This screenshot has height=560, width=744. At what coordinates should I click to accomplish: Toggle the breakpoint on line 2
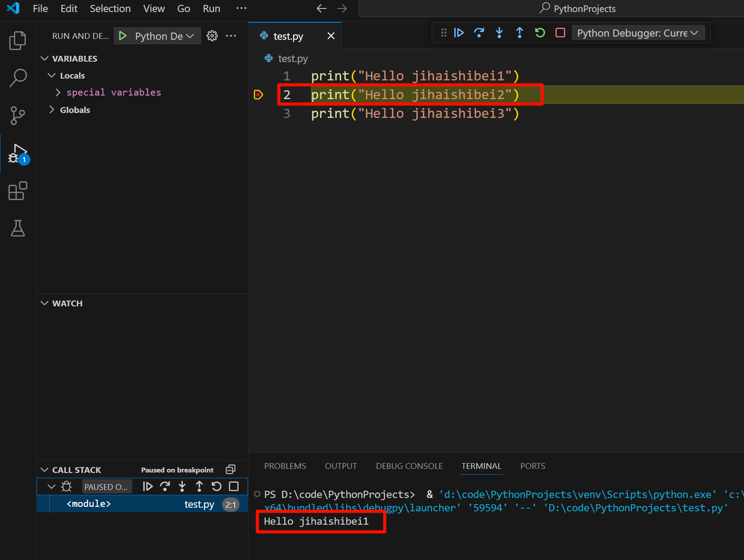coord(258,95)
